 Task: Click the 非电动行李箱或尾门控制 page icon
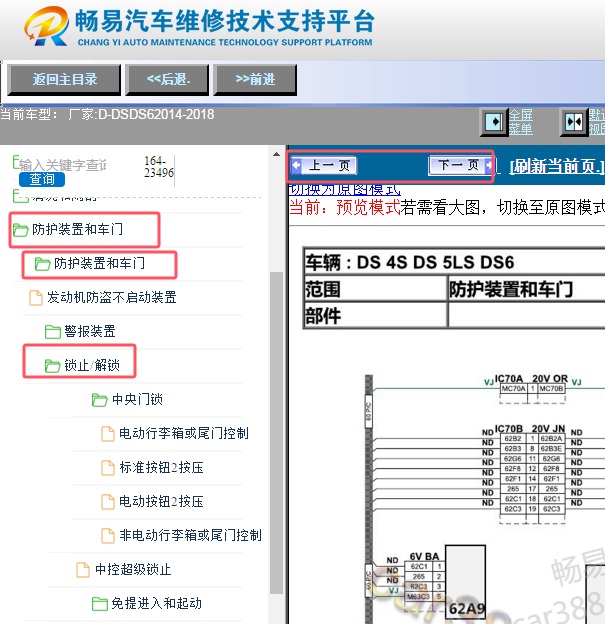point(108,536)
